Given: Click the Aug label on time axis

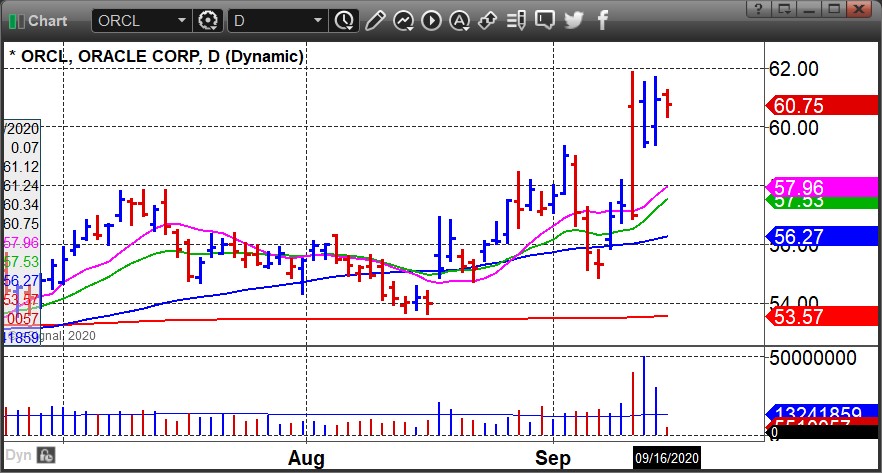Looking at the screenshot, I should (x=306, y=458).
